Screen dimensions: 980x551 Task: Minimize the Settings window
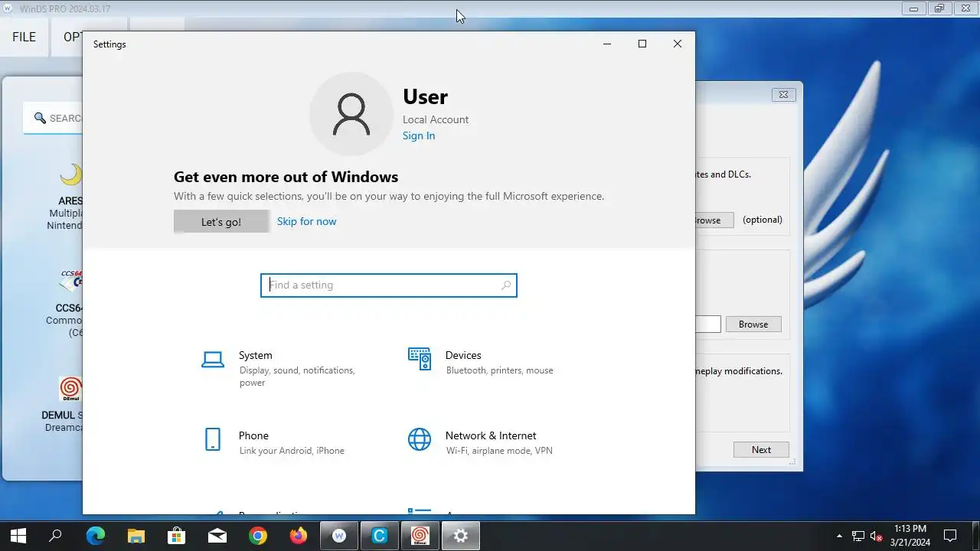(607, 44)
